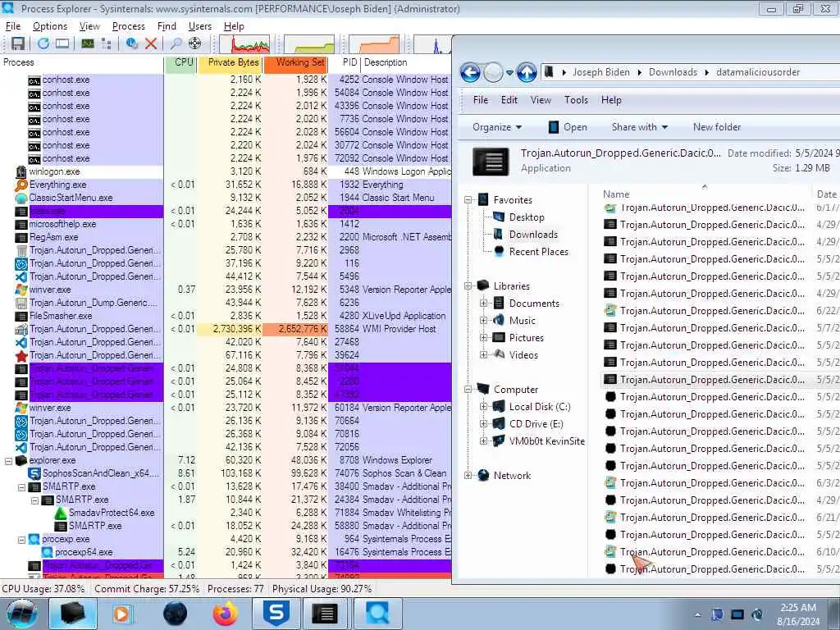The height and width of the screenshot is (630, 840).
Task: Open the Users menu in Process Explorer
Action: (x=200, y=26)
